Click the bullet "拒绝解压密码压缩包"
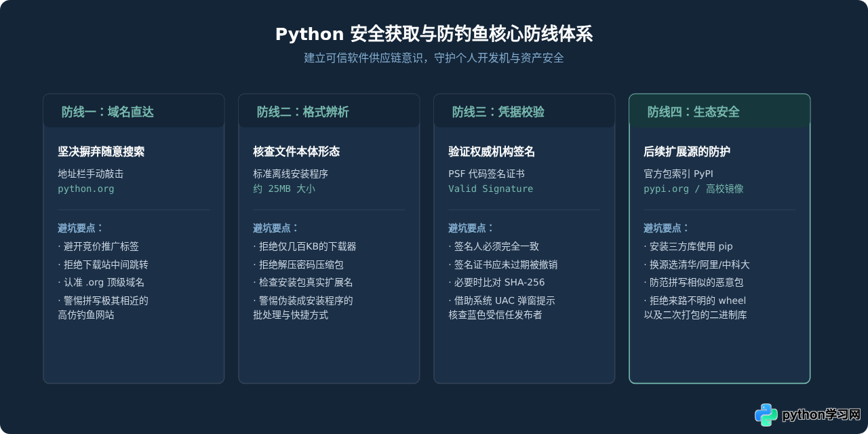This screenshot has height=434, width=868. point(298,264)
